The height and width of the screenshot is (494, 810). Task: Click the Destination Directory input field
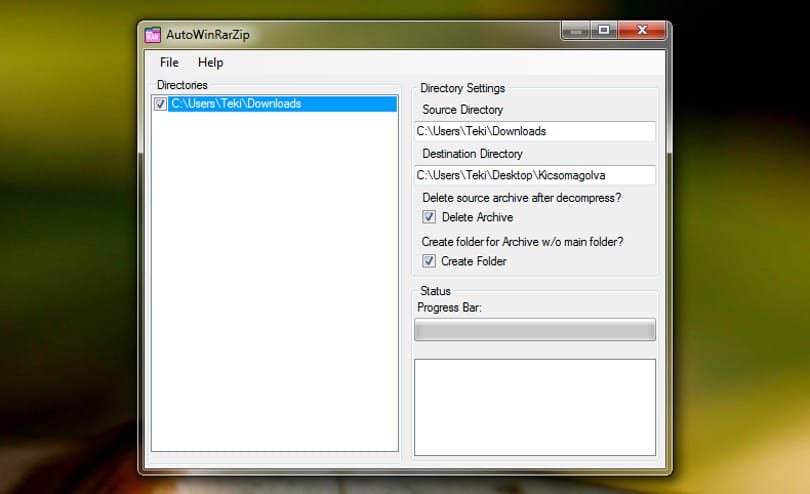[x=535, y=175]
